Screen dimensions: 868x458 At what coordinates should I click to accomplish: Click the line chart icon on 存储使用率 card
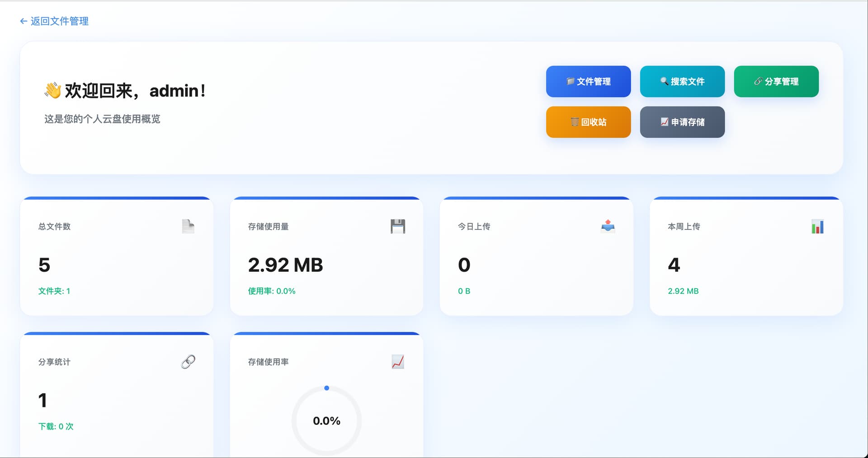click(x=398, y=362)
